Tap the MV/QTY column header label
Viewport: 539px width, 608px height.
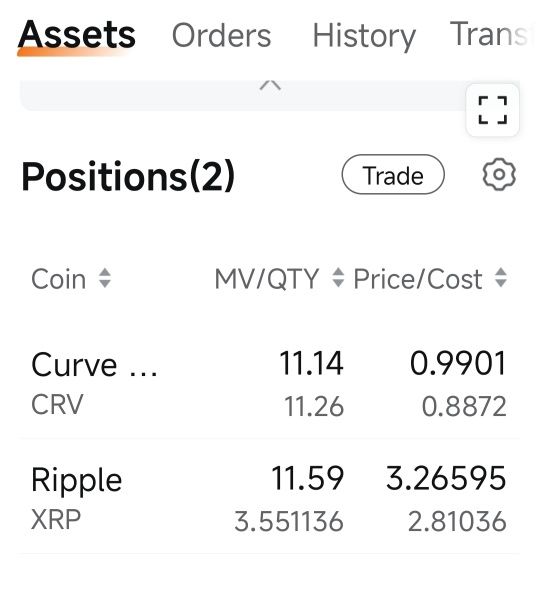point(267,279)
